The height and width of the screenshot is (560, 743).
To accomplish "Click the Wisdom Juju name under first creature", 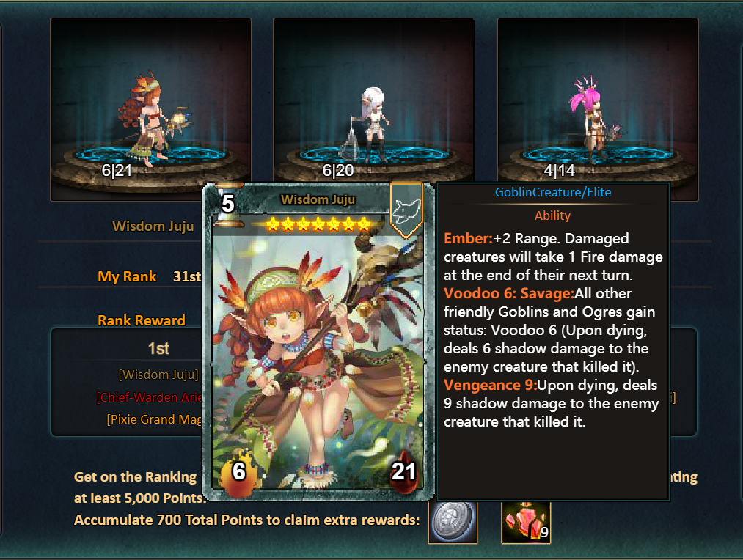I will 153,226.
